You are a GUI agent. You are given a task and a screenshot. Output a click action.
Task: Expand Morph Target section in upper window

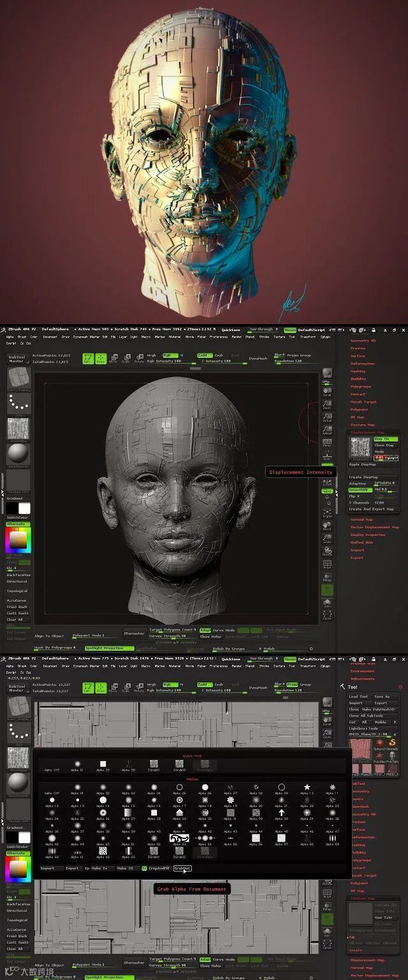363,402
